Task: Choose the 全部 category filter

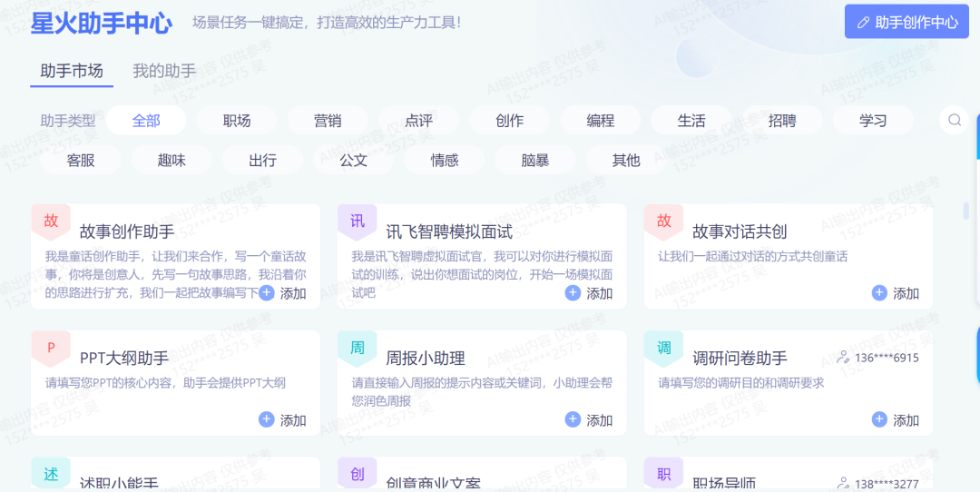Action: pos(146,121)
